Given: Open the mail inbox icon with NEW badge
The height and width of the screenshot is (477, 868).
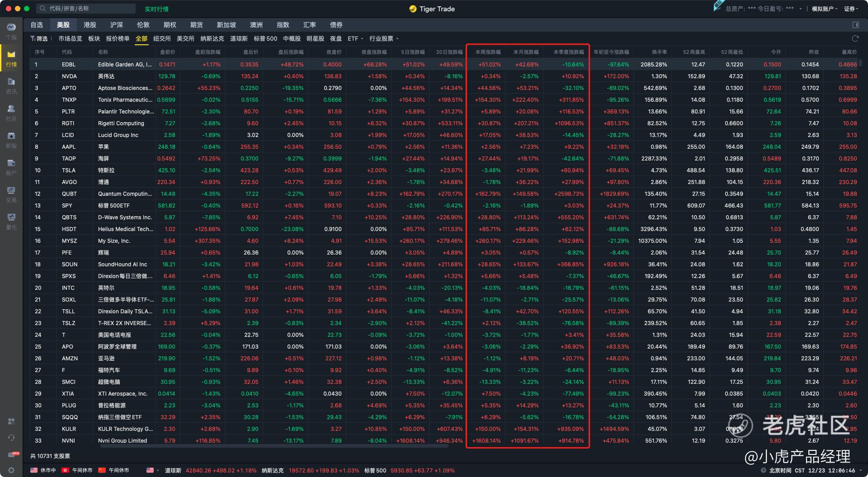Looking at the screenshot, I should pyautogui.click(x=12, y=454).
